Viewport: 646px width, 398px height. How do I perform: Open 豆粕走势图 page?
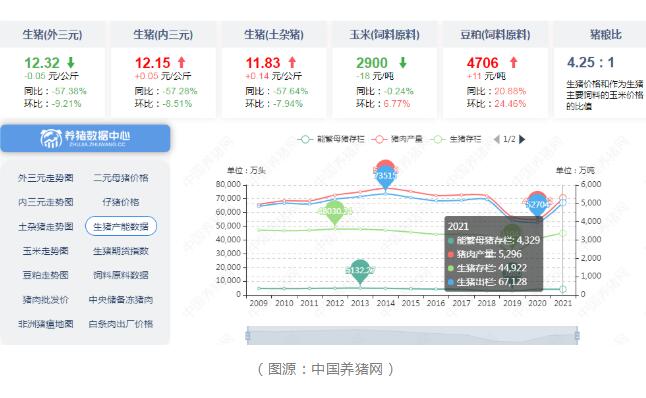tap(46, 275)
